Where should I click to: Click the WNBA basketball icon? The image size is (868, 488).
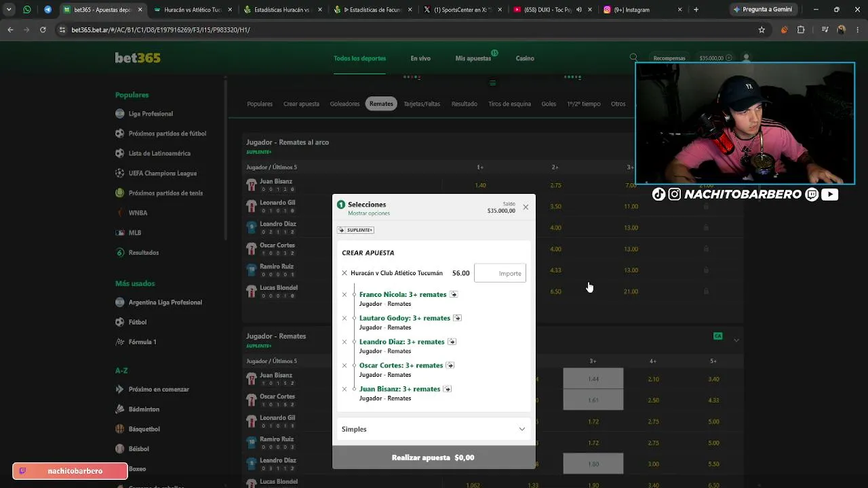point(120,213)
